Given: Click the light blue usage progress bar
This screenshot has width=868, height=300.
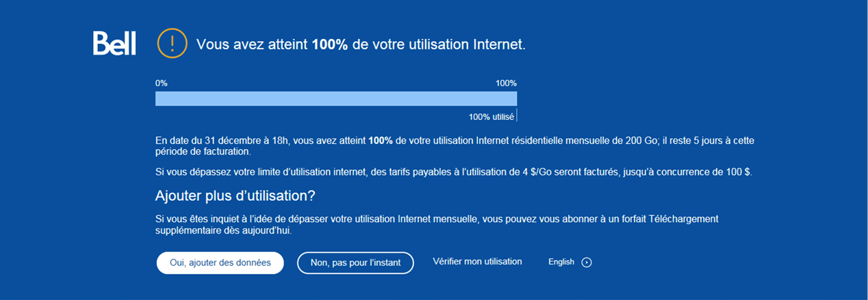Looking at the screenshot, I should click(x=336, y=99).
